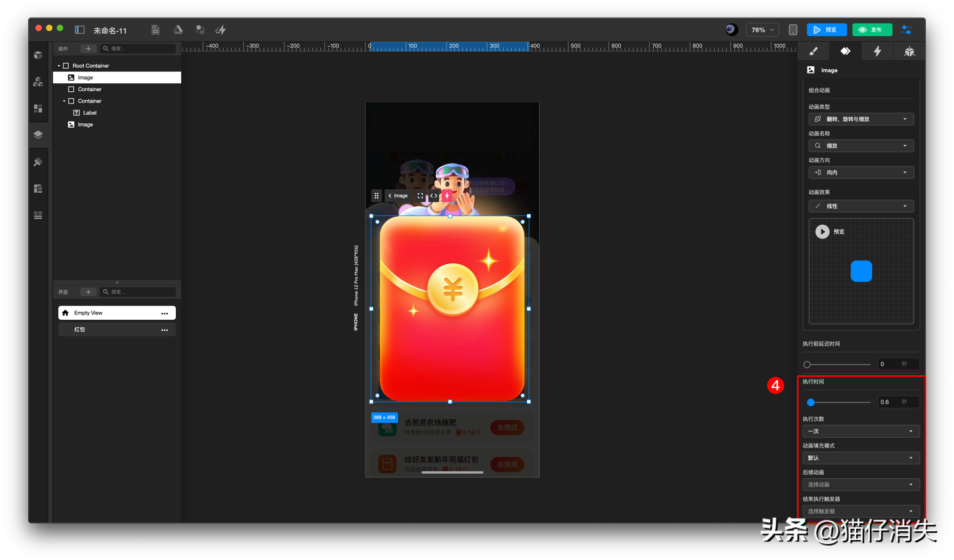The height and width of the screenshot is (560, 954).
Task: Adjust the 执行前延迟时间 slider handle
Action: pos(807,365)
